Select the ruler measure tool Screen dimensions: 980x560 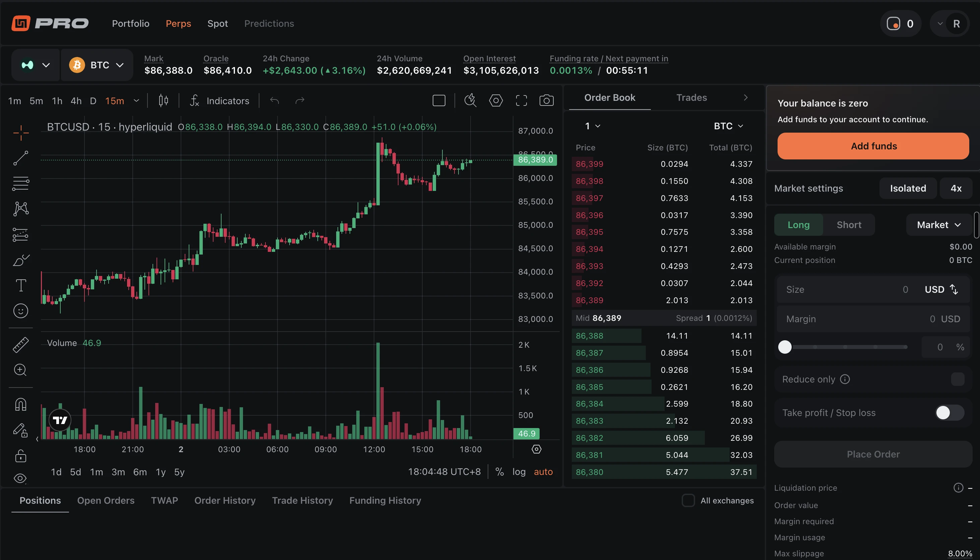click(x=21, y=345)
